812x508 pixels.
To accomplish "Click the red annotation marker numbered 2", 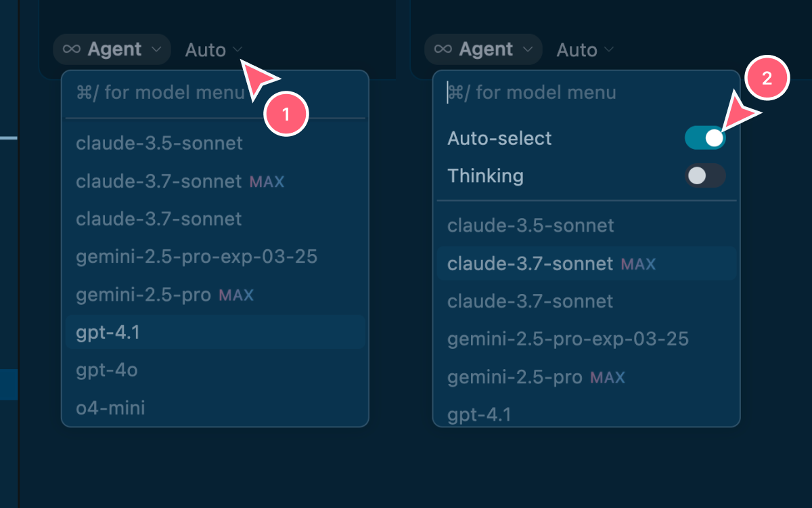I will click(767, 79).
